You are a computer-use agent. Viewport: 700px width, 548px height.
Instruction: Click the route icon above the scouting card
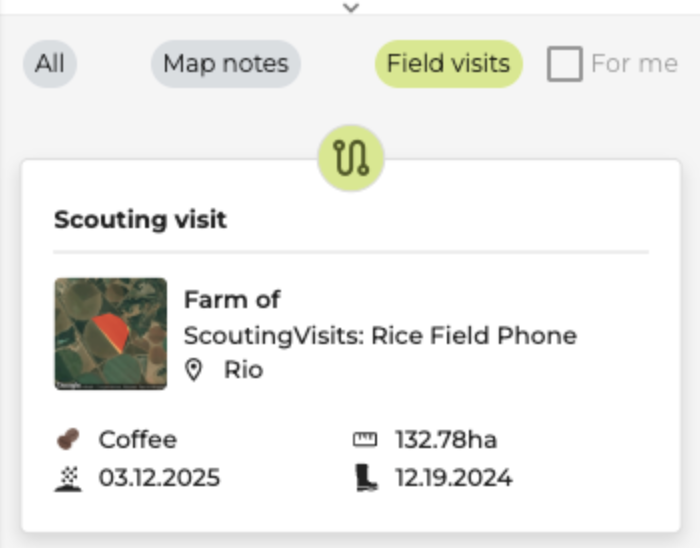pyautogui.click(x=351, y=158)
